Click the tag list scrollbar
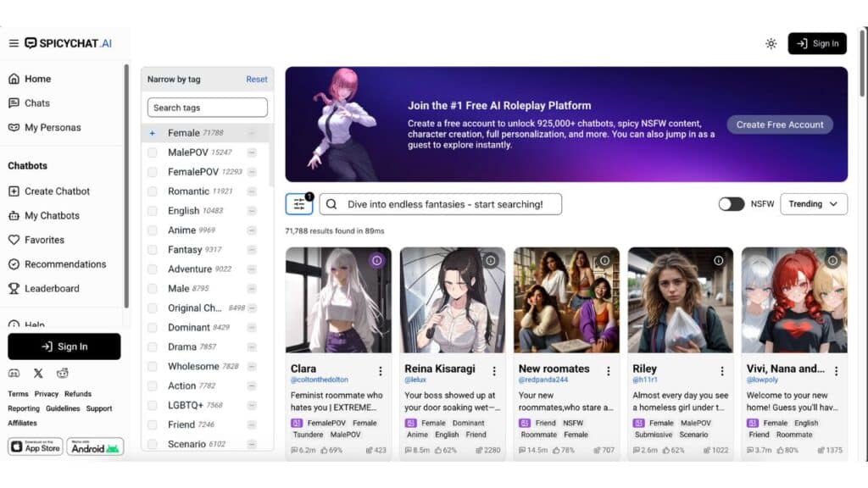The width and height of the screenshot is (868, 488). pyautogui.click(x=271, y=152)
